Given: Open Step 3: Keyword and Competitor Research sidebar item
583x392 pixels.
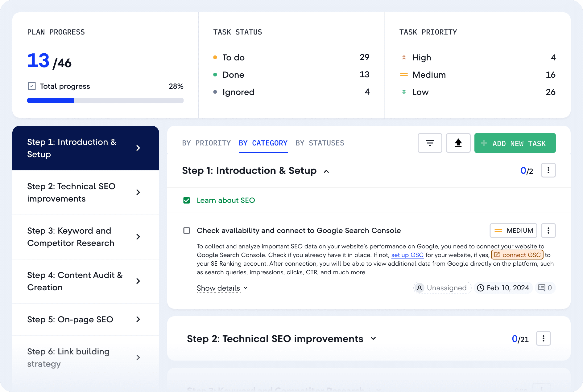Looking at the screenshot, I should tap(86, 237).
